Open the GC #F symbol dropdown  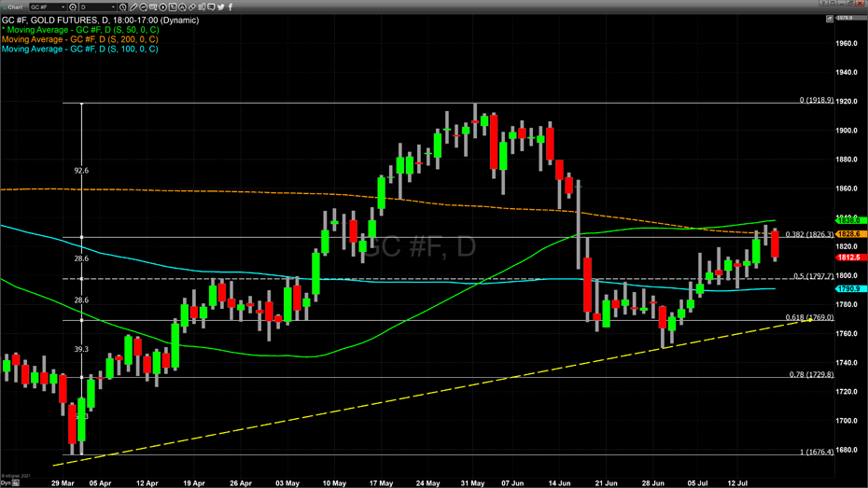[x=63, y=7]
